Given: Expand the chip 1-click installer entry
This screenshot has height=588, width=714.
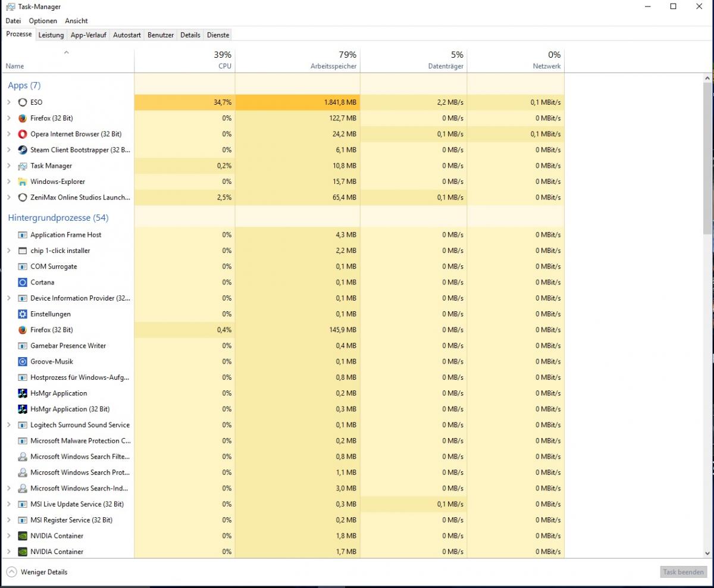Looking at the screenshot, I should pos(8,251).
